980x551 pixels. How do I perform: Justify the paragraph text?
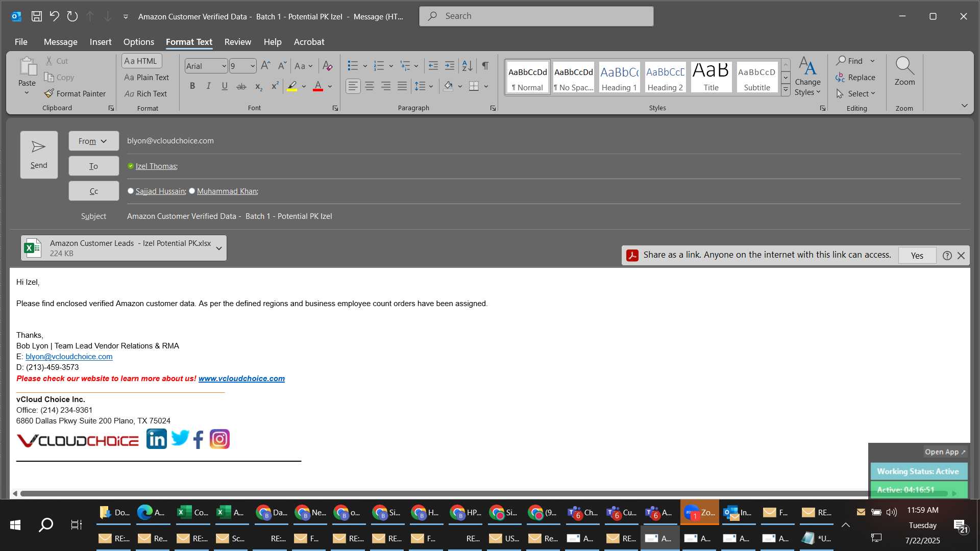point(402,86)
